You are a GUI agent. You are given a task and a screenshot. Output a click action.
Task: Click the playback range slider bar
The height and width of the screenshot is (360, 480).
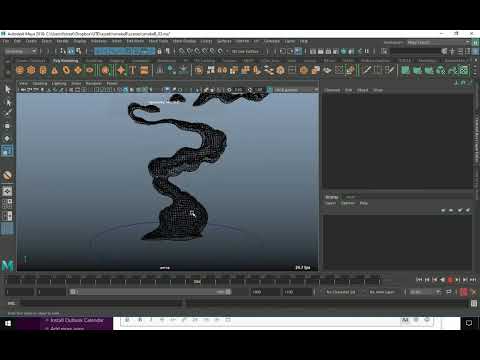tap(150, 292)
